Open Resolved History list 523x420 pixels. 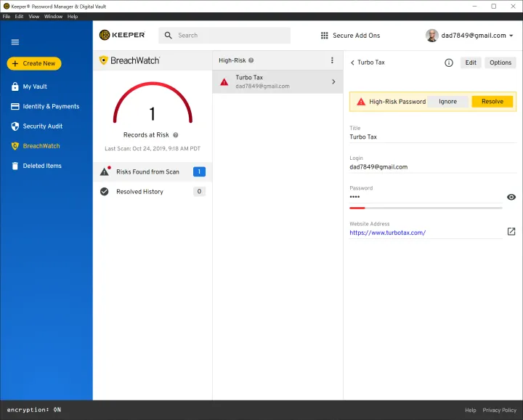(x=139, y=192)
